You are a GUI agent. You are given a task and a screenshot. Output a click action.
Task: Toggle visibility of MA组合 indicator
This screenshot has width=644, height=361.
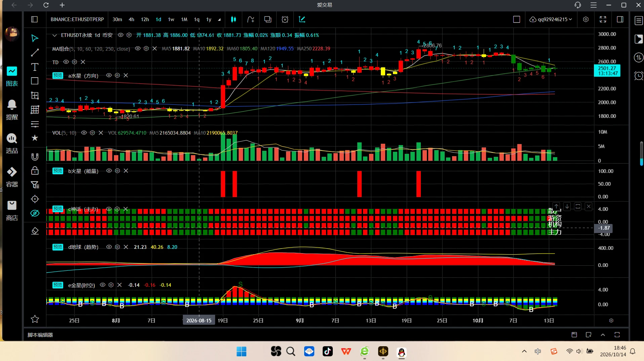tap(137, 49)
